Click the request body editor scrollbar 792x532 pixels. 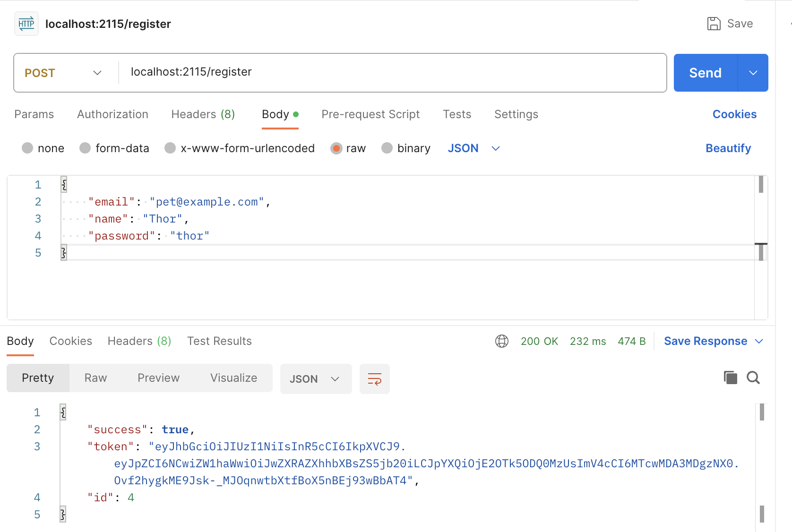761,248
